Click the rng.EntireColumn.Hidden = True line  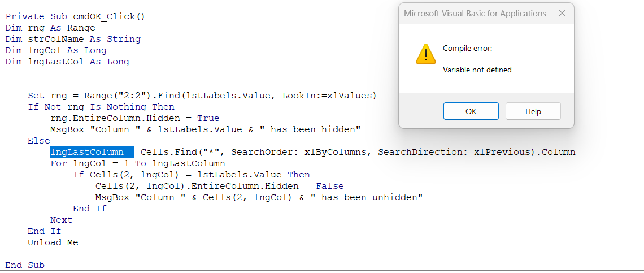[134, 118]
